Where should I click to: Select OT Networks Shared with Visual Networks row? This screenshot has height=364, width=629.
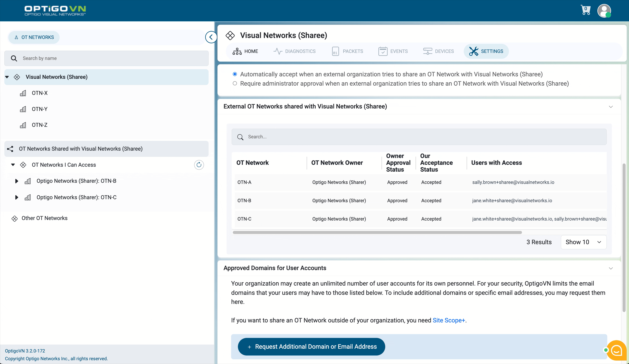(x=106, y=149)
